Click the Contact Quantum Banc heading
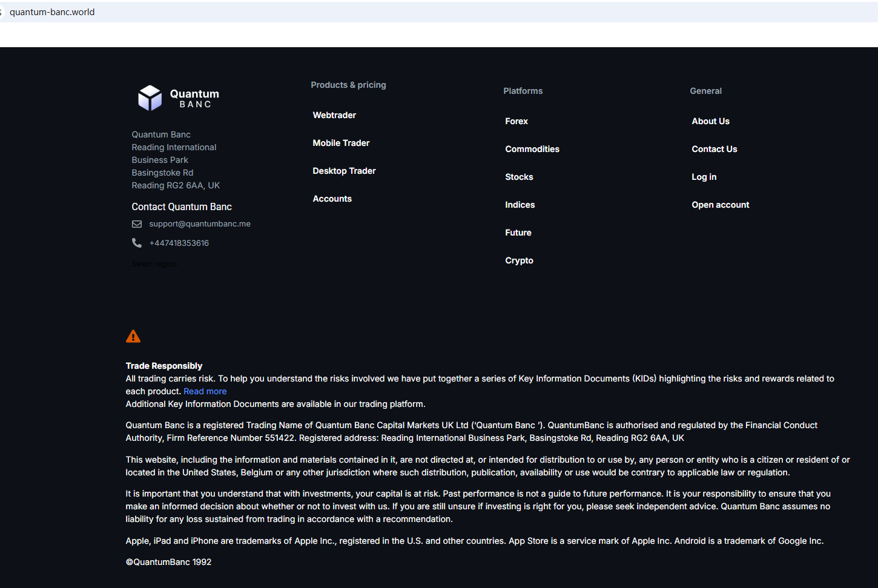This screenshot has width=878, height=588. (x=182, y=206)
